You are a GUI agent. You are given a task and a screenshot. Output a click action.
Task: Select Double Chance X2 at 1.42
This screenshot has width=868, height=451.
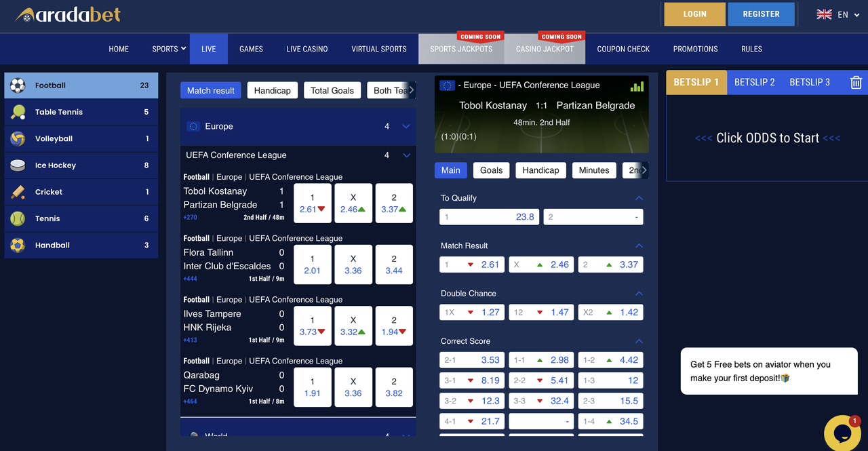pyautogui.click(x=610, y=313)
